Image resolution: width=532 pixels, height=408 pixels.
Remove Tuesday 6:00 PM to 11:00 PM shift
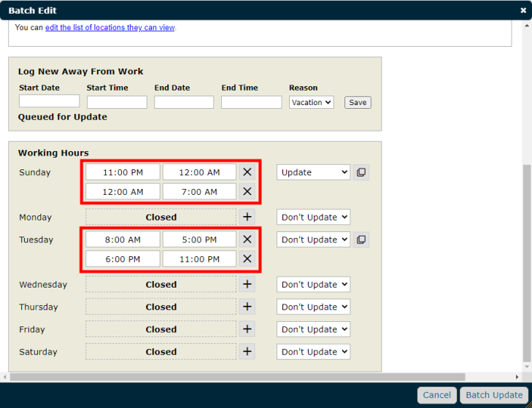tap(247, 258)
